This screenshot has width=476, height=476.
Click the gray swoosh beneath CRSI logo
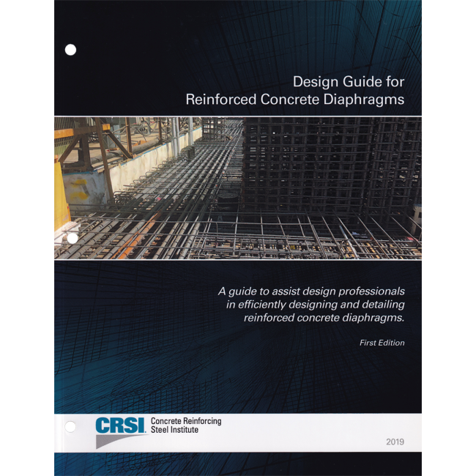tap(120, 442)
